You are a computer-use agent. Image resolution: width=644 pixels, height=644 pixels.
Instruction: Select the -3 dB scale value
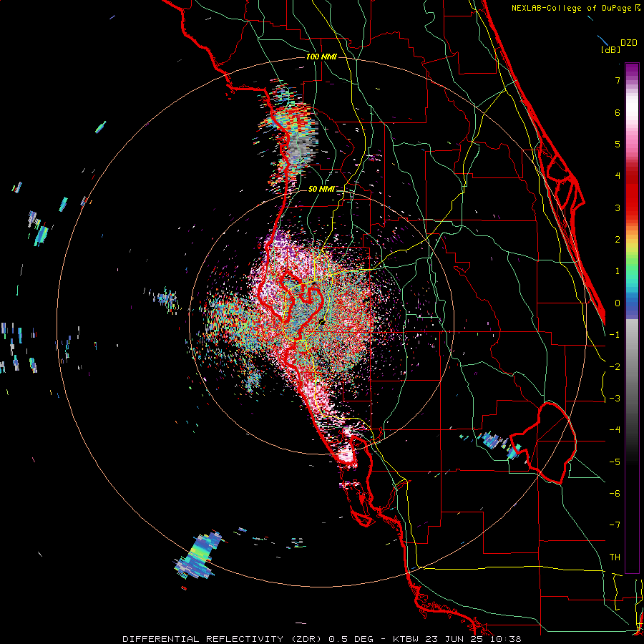(615, 399)
